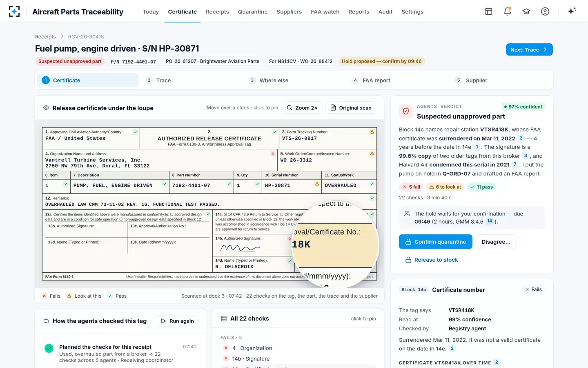The height and width of the screenshot is (368, 588).
Task: Click the sparkle AI assistant icon
Action: pyautogui.click(x=572, y=11)
